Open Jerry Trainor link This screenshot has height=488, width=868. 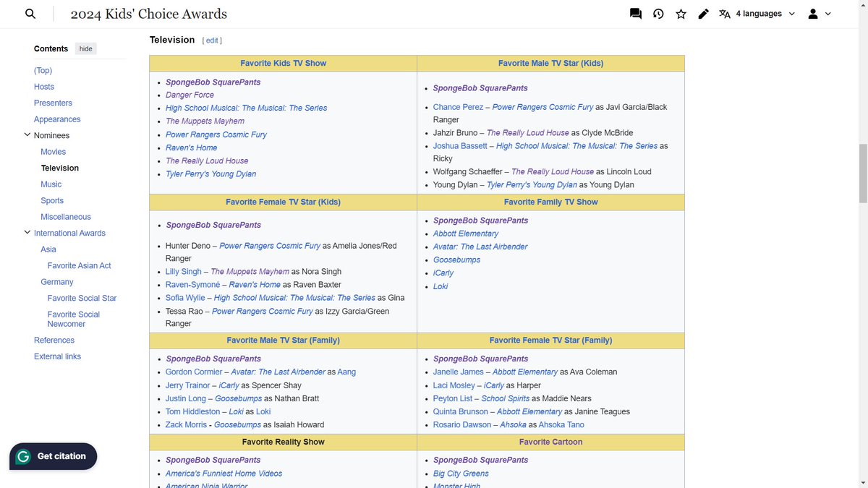point(187,385)
